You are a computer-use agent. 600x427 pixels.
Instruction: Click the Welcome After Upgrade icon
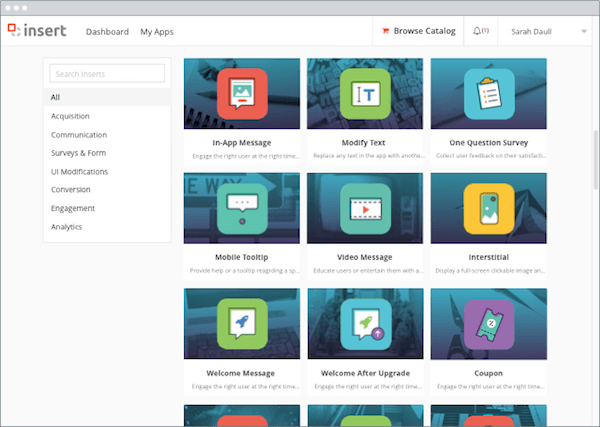click(366, 324)
